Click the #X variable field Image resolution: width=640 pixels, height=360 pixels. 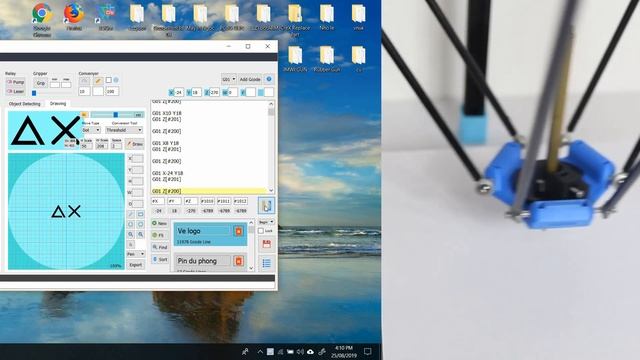tap(158, 201)
